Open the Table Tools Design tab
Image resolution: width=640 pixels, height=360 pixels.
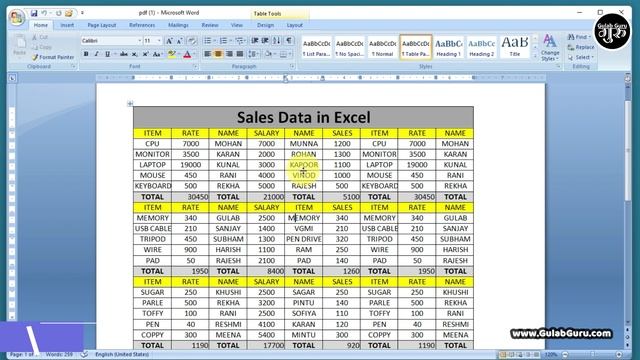(x=265, y=25)
